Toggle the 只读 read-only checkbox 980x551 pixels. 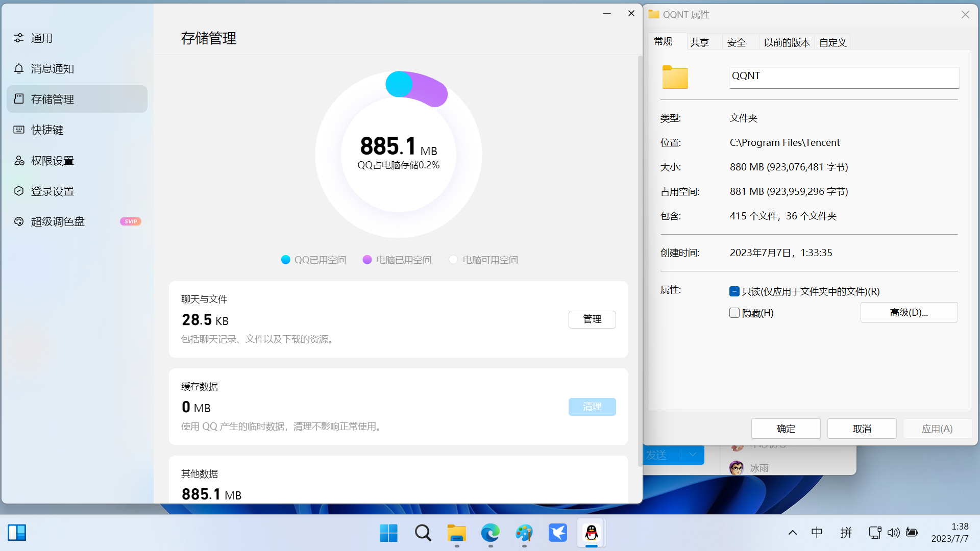[734, 291]
